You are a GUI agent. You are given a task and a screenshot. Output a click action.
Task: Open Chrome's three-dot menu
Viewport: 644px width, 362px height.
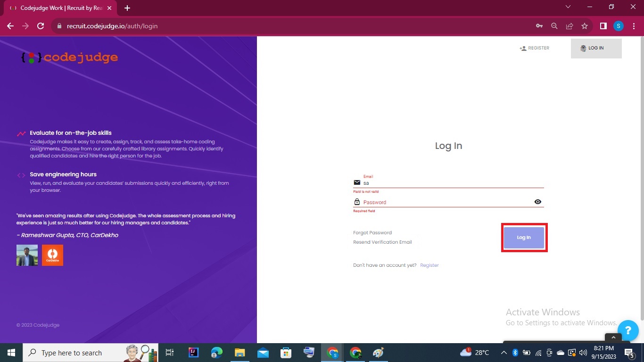tap(634, 26)
